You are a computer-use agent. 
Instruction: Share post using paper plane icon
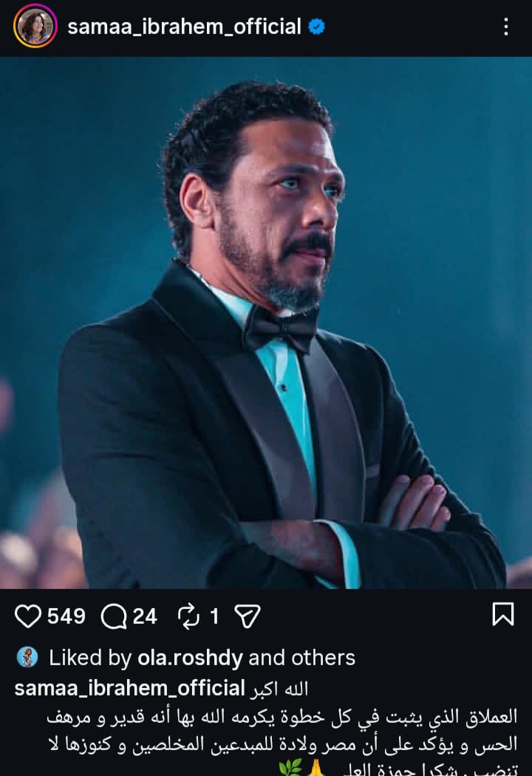pos(248,616)
